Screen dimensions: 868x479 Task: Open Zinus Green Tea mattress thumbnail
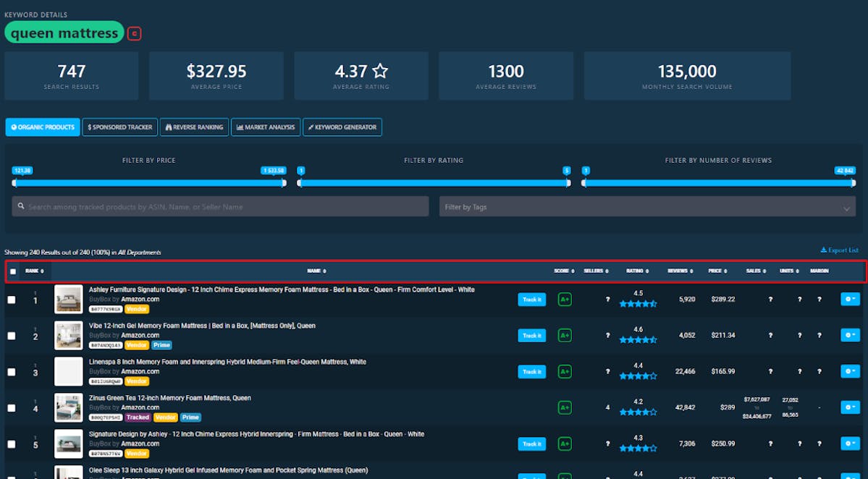[69, 407]
